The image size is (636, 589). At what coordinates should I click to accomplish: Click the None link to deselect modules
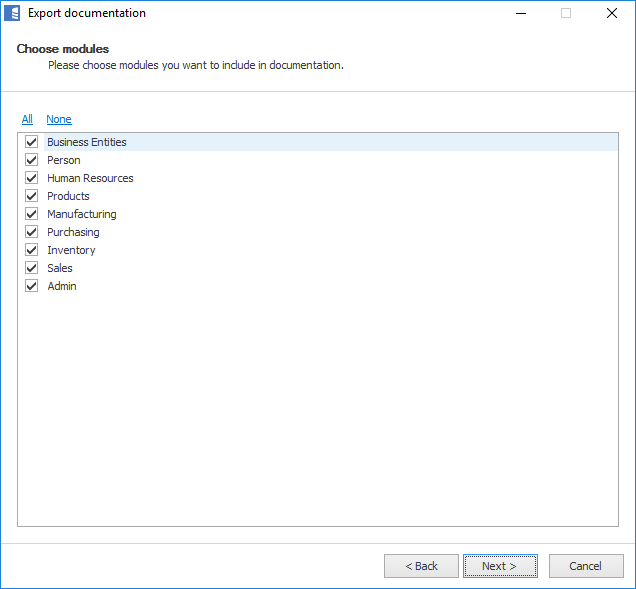click(x=59, y=119)
